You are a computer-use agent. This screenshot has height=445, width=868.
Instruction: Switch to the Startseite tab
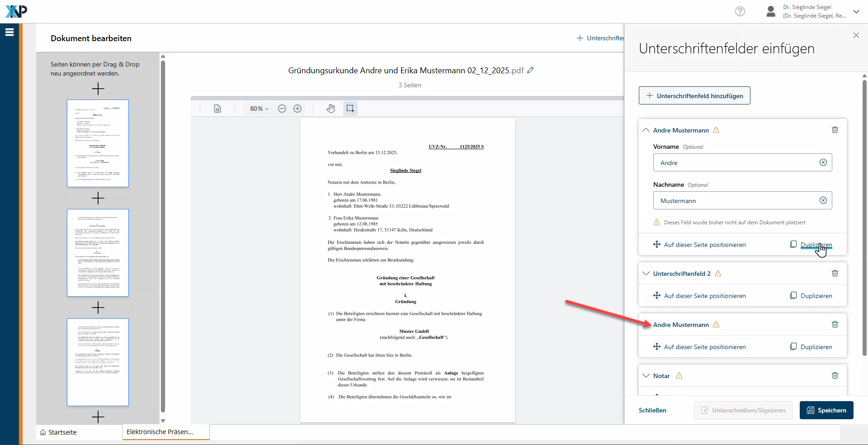58,432
